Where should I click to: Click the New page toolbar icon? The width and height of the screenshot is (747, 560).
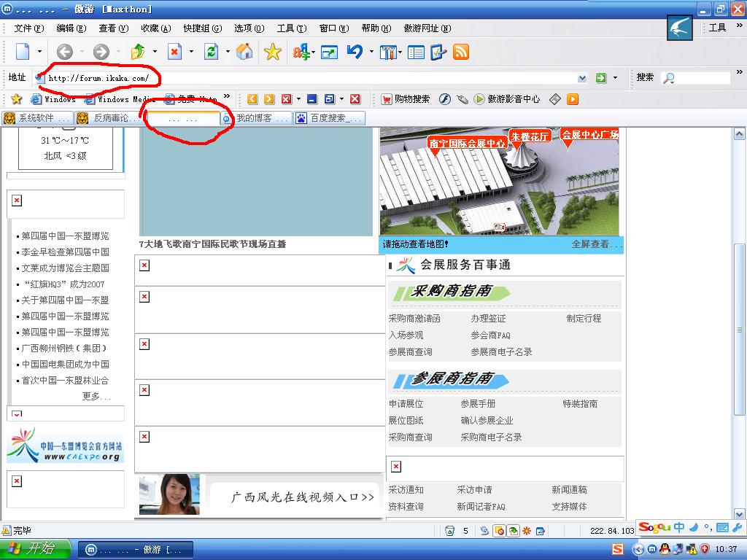point(23,52)
